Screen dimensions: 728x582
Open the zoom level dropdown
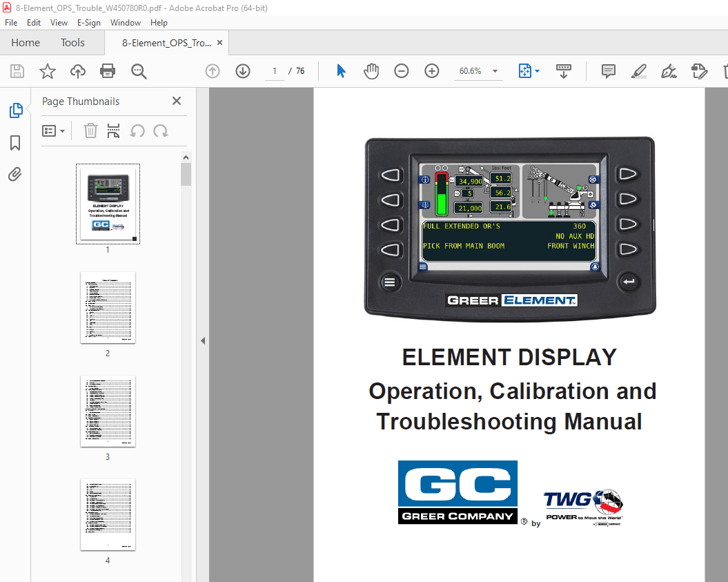(x=495, y=71)
